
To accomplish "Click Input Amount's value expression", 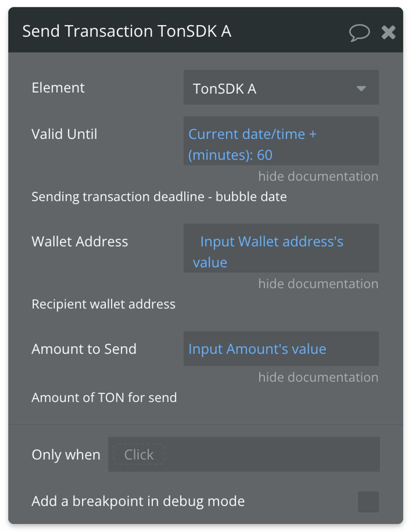I will coord(257,349).
